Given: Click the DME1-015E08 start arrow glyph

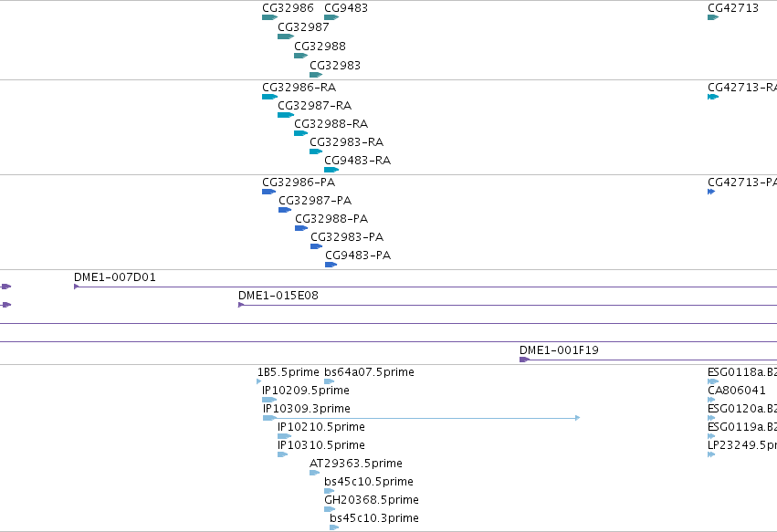Looking at the screenshot, I should [x=241, y=305].
